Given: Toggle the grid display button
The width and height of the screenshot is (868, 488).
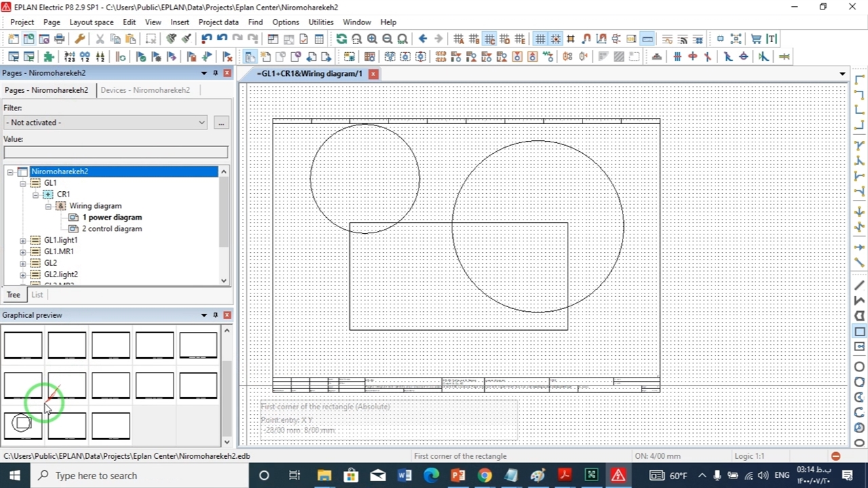Looking at the screenshot, I should point(540,39).
